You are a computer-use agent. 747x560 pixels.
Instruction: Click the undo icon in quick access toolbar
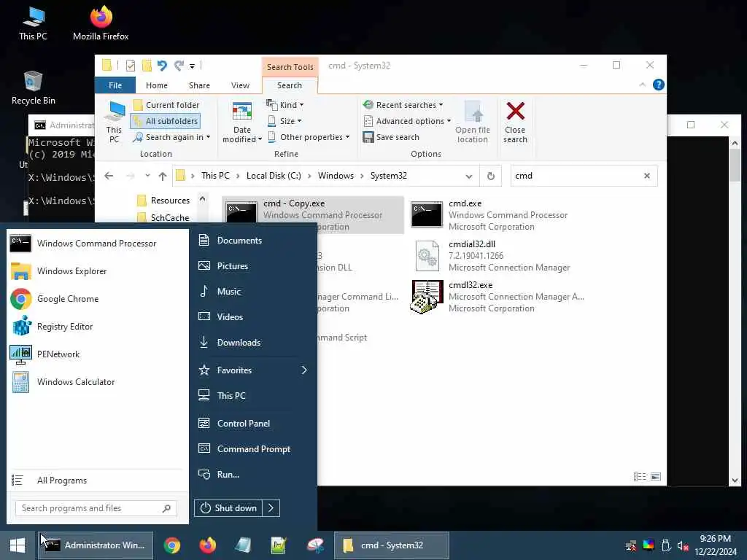(162, 65)
